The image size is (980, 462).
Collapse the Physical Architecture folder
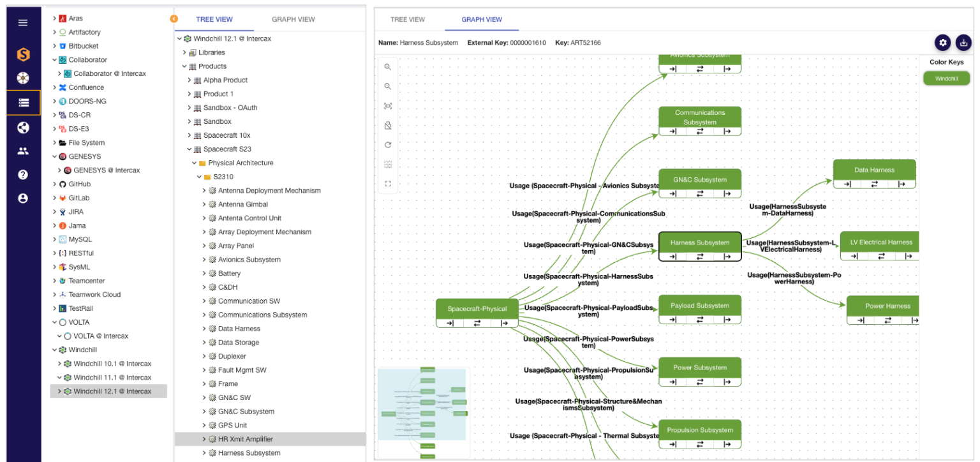click(195, 163)
